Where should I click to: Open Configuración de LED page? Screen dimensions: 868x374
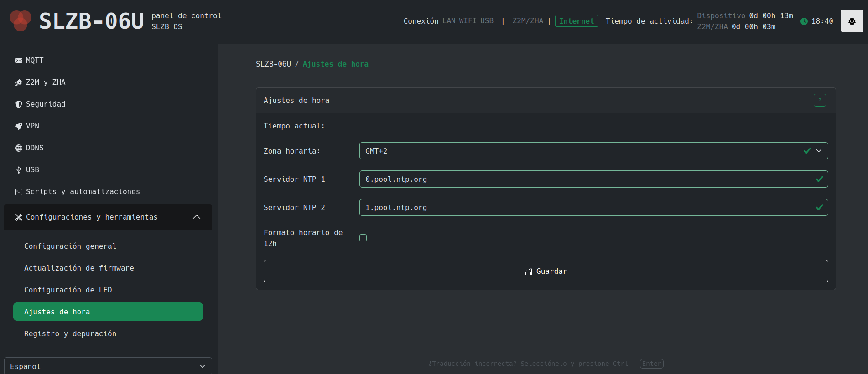tap(68, 290)
